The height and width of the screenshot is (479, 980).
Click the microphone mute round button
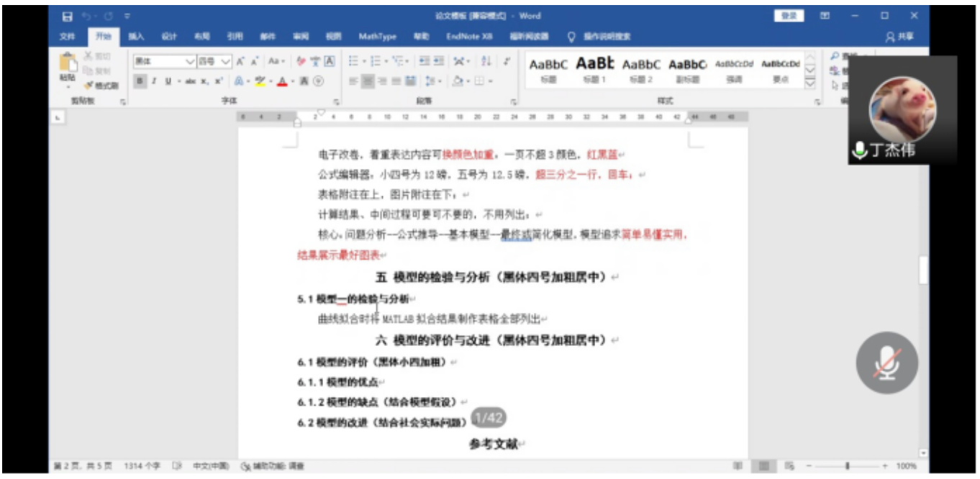tap(886, 363)
